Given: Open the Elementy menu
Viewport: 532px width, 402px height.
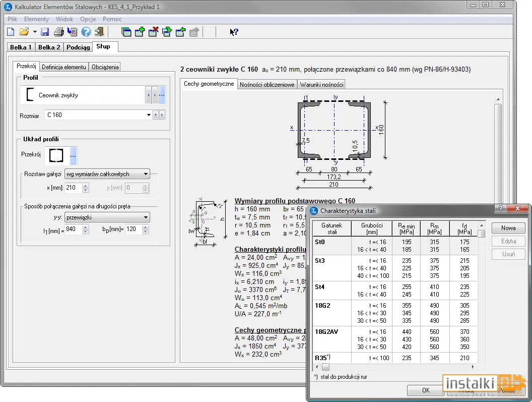Looking at the screenshot, I should click(x=36, y=19).
